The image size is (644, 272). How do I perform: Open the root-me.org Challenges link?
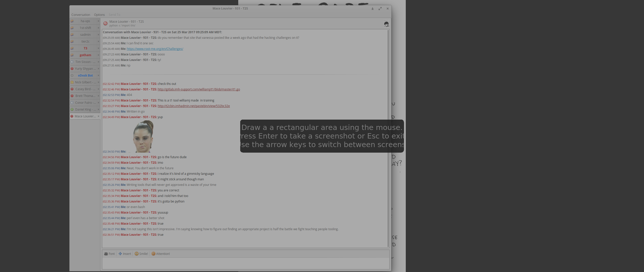click(x=155, y=49)
